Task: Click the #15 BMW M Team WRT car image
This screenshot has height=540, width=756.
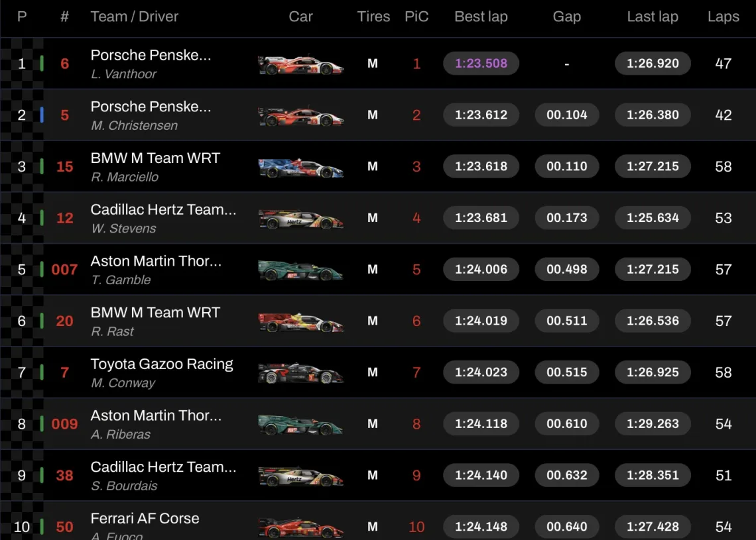Action: pyautogui.click(x=300, y=168)
